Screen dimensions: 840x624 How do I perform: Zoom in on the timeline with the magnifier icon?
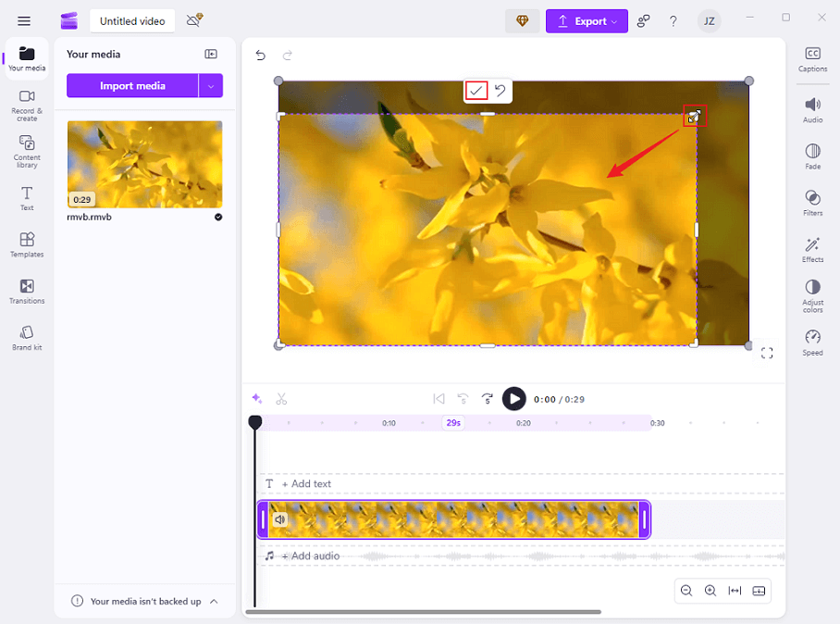pos(710,590)
